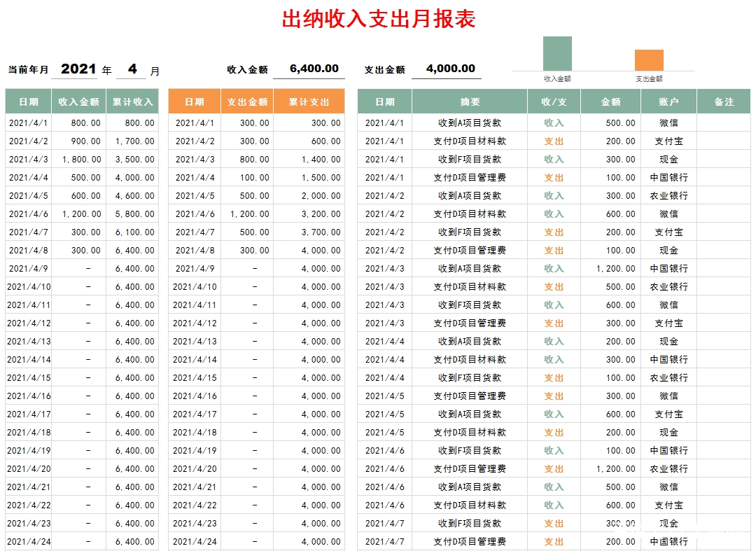Click the 金额 header in detail table
756x551 pixels.
point(611,102)
